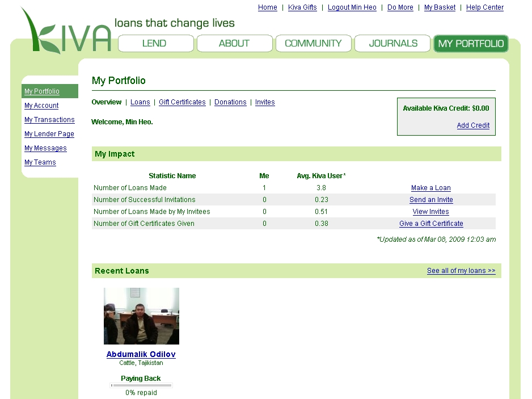Image resolution: width=532 pixels, height=399 pixels.
Task: Click the '0% repaid' text
Action: [x=141, y=393]
